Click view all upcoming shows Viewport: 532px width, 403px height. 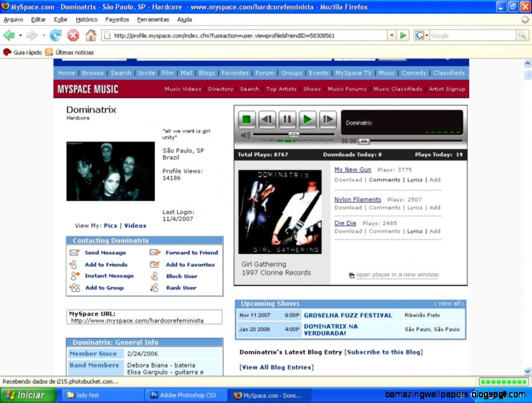click(x=449, y=303)
